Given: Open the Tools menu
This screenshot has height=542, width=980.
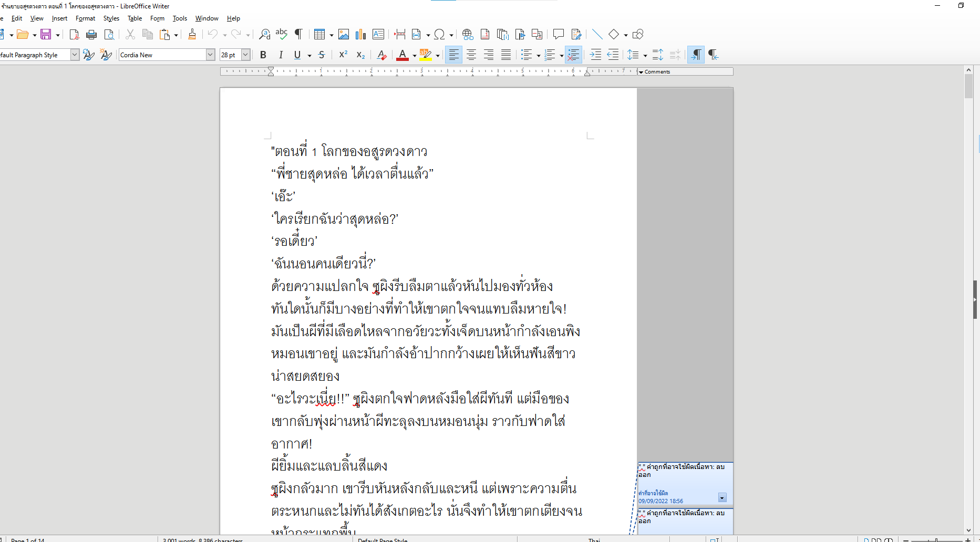Looking at the screenshot, I should [x=180, y=18].
